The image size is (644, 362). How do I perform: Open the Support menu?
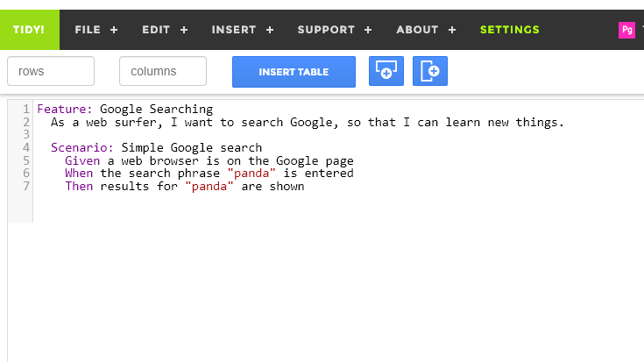(326, 30)
